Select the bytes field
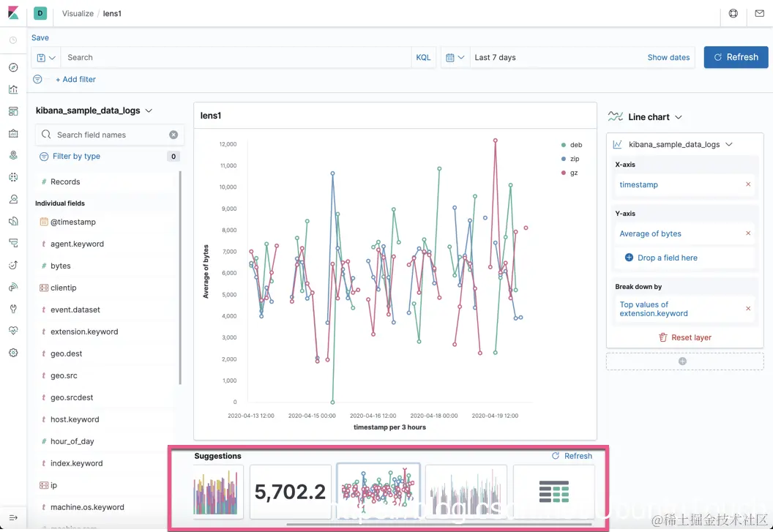Image resolution: width=773 pixels, height=532 pixels. point(105,266)
